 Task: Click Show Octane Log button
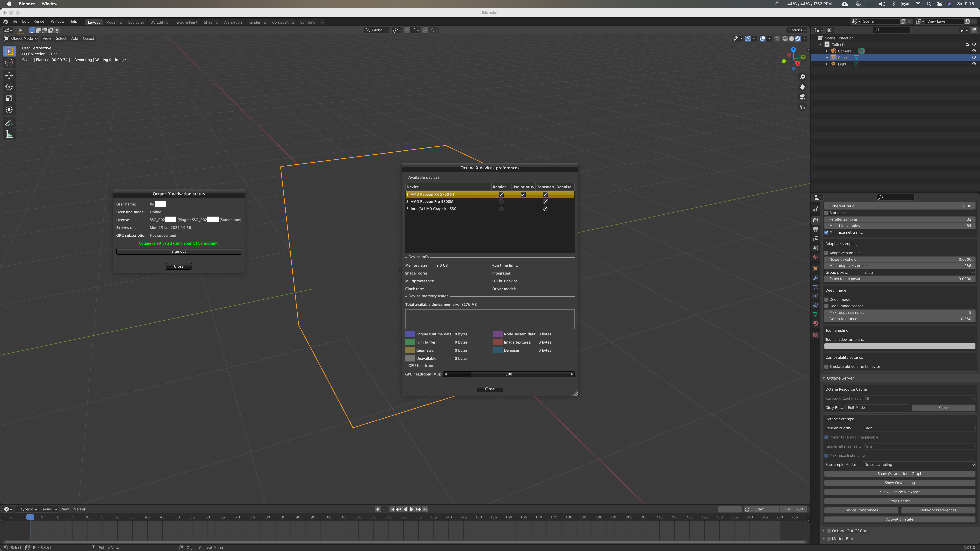(x=899, y=483)
